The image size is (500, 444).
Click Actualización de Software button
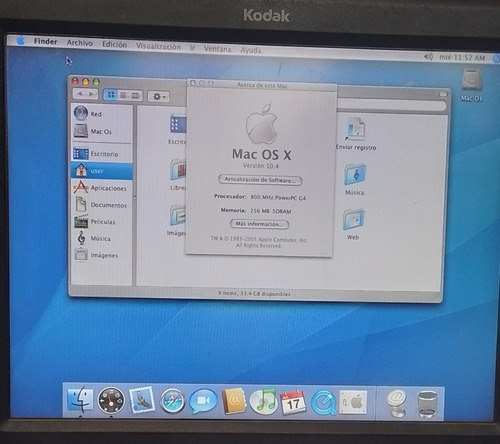click(260, 180)
